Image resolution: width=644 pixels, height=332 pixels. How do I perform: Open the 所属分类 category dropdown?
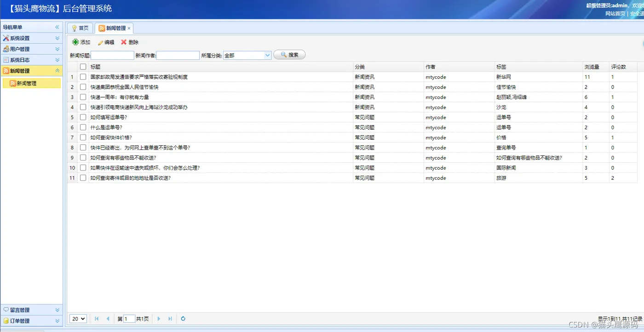tap(267, 55)
